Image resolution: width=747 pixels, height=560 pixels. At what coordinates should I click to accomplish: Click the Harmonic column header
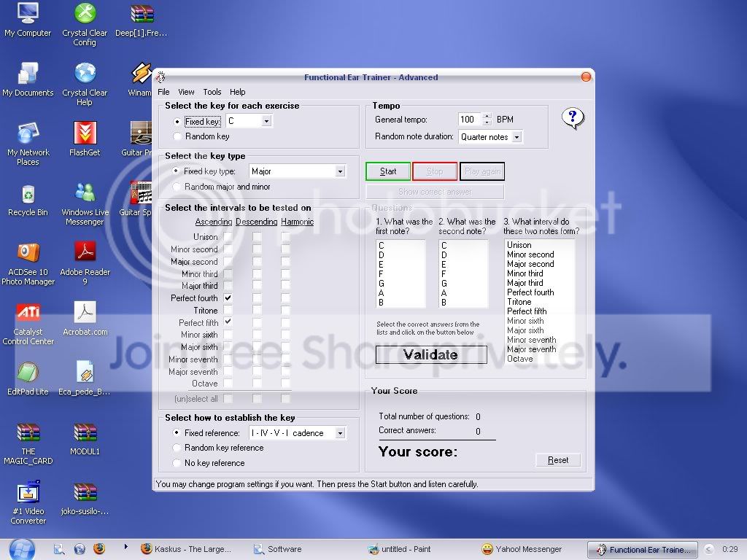tap(298, 222)
